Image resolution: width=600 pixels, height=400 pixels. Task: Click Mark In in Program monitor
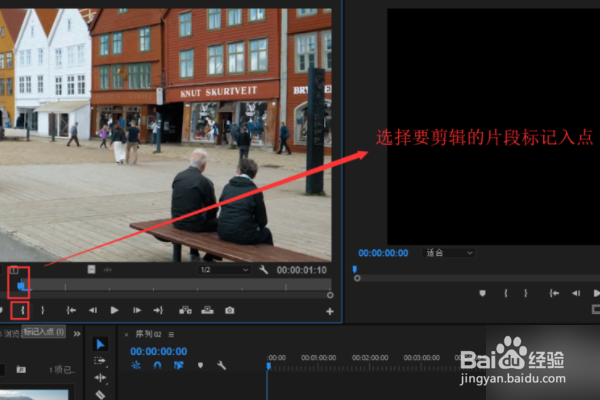pos(506,293)
